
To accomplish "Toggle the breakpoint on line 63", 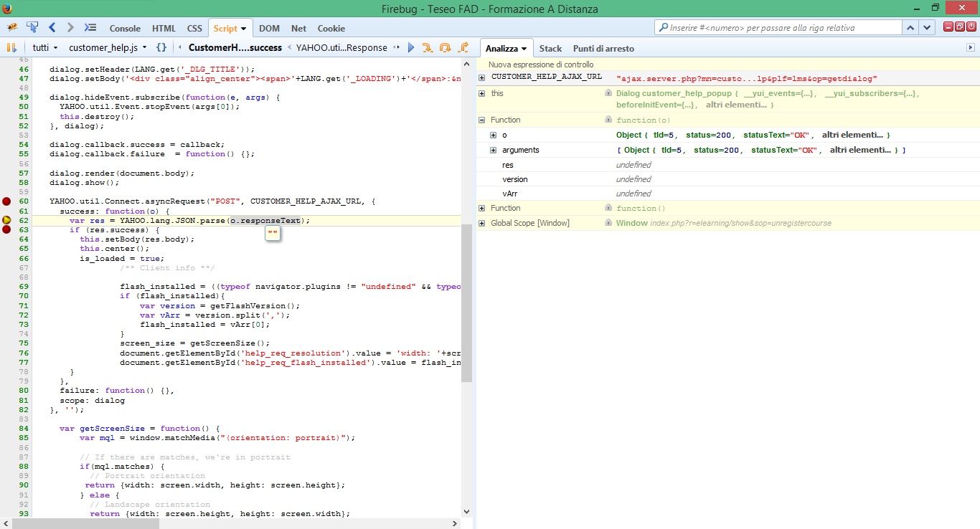I will (6, 230).
